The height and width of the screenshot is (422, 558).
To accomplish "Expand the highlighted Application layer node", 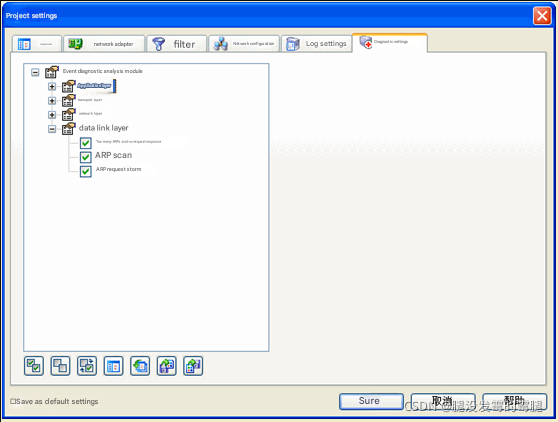I will click(x=52, y=86).
